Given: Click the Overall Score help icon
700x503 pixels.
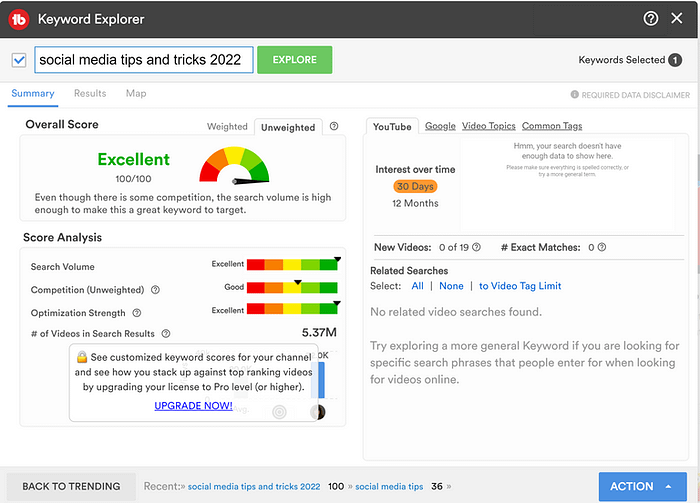Looking at the screenshot, I should [334, 126].
